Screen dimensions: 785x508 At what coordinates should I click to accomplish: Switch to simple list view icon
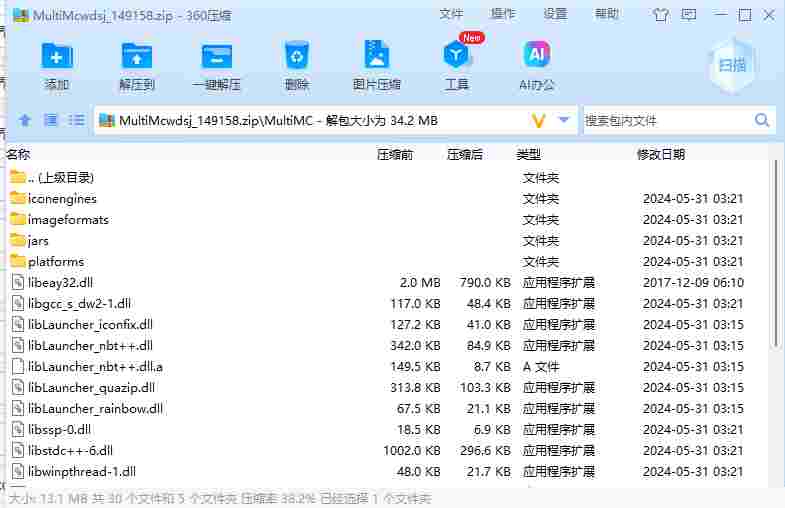coord(77,120)
